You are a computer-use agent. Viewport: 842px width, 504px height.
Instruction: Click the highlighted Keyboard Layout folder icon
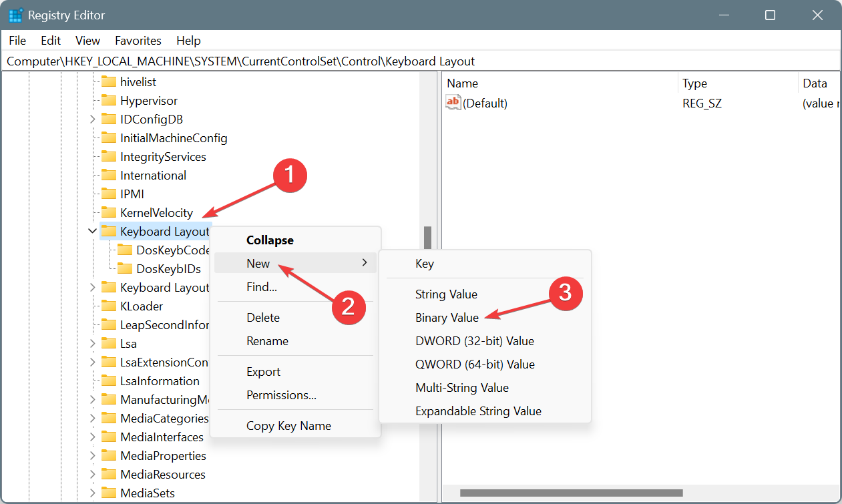(x=109, y=232)
